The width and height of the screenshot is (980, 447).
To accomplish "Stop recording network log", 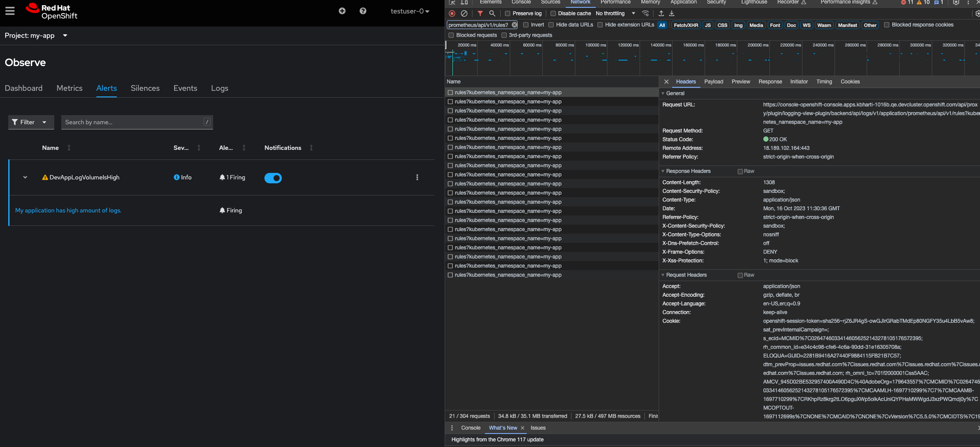I will click(x=452, y=13).
